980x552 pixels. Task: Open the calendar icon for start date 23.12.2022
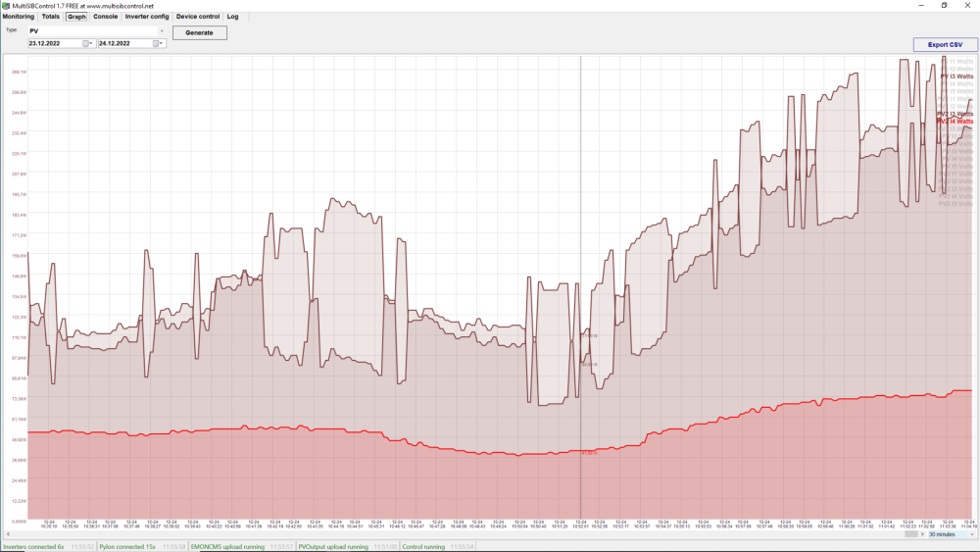click(x=86, y=43)
